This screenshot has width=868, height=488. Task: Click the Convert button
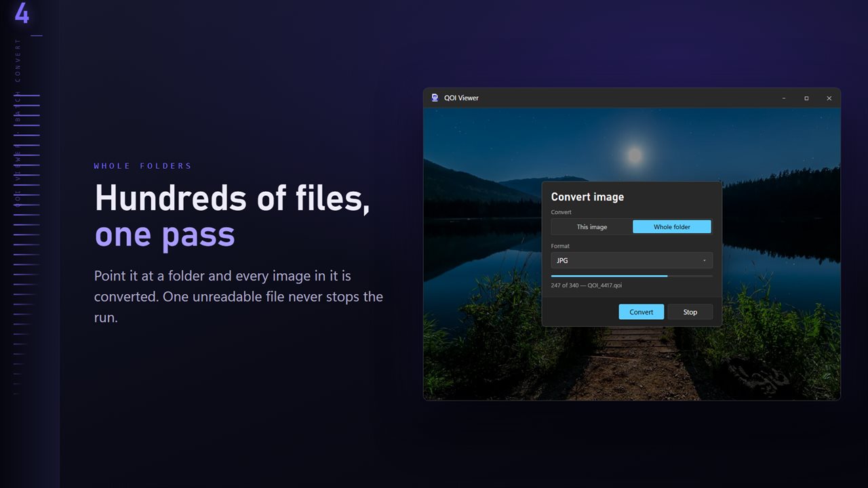pos(642,312)
